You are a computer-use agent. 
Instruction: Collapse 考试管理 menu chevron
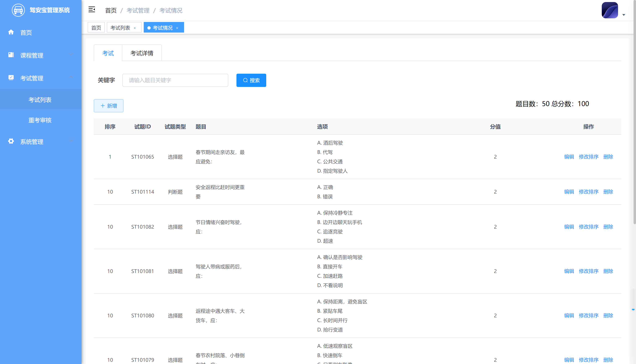tap(71, 77)
